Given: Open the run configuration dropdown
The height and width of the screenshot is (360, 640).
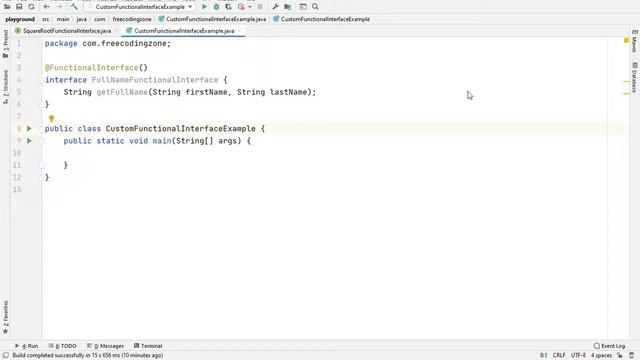Looking at the screenshot, I should [x=140, y=7].
